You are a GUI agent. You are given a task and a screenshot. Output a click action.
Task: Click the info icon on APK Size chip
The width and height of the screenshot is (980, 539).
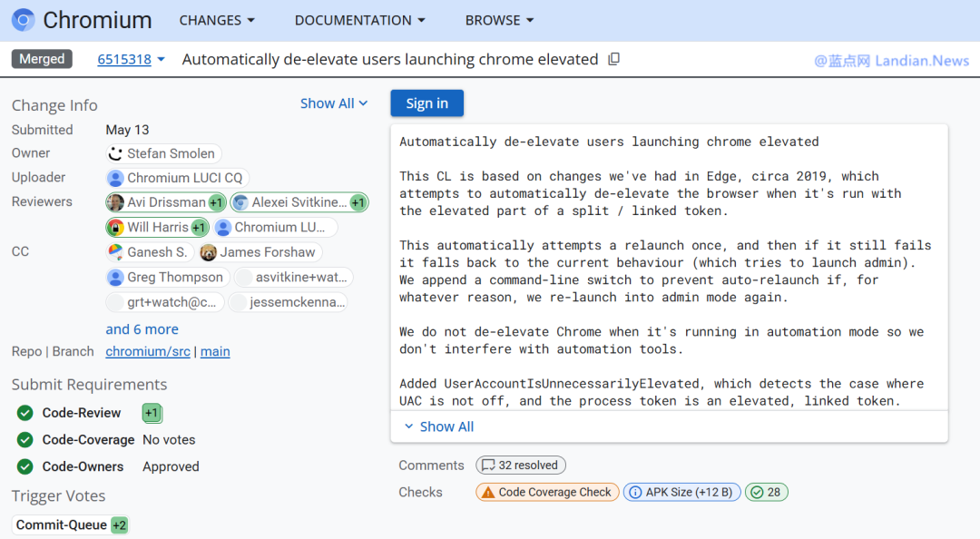(x=635, y=493)
